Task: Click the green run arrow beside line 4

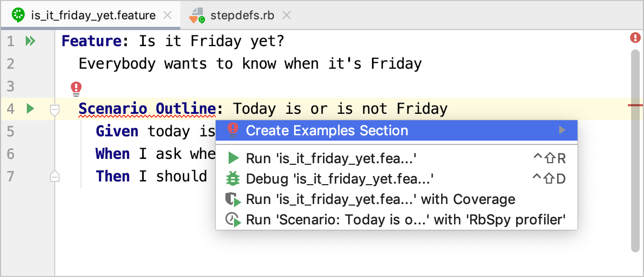Action: point(30,109)
